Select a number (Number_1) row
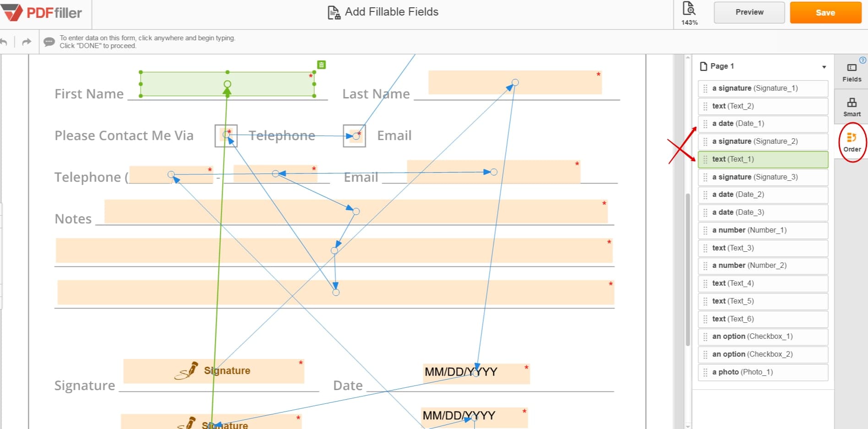Viewport: 868px width, 429px height. (x=763, y=230)
